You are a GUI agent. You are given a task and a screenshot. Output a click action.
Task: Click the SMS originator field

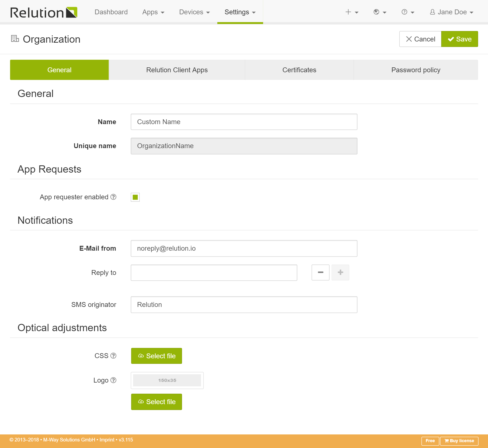point(244,304)
